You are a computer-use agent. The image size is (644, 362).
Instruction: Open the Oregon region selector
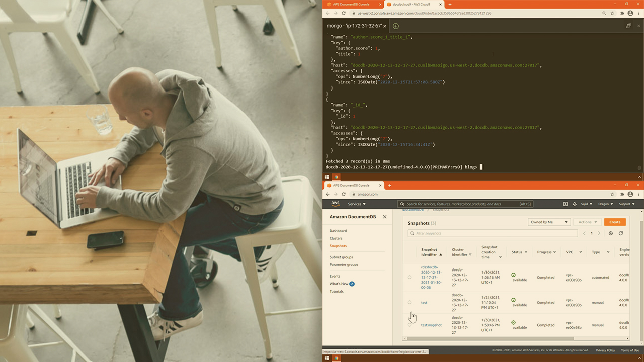coord(605,204)
